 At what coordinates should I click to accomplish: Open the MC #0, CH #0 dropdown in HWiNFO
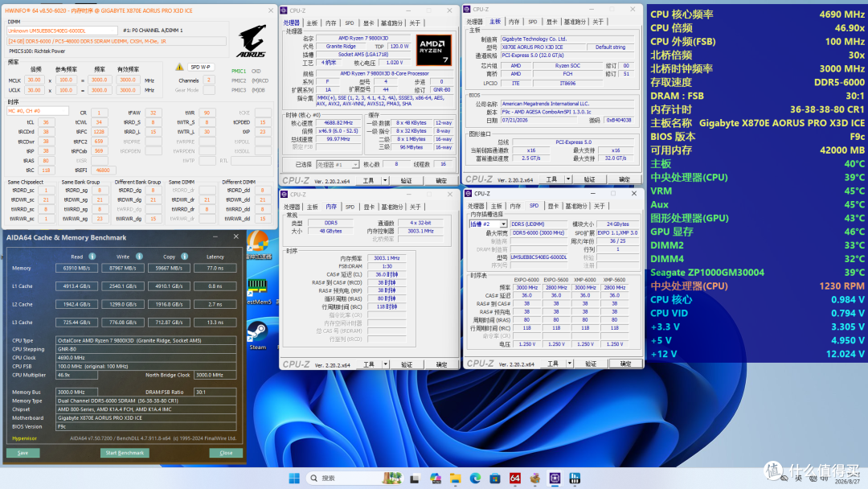coord(38,111)
